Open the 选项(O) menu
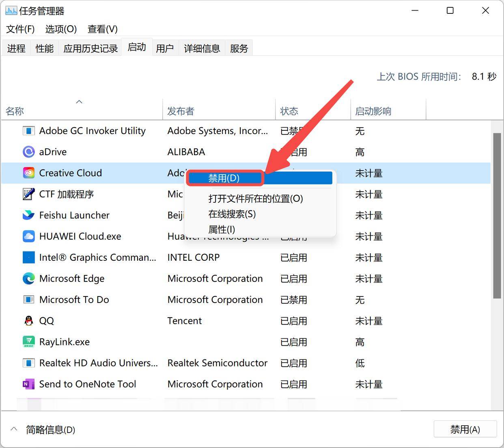The width and height of the screenshot is (504, 448). pyautogui.click(x=61, y=29)
